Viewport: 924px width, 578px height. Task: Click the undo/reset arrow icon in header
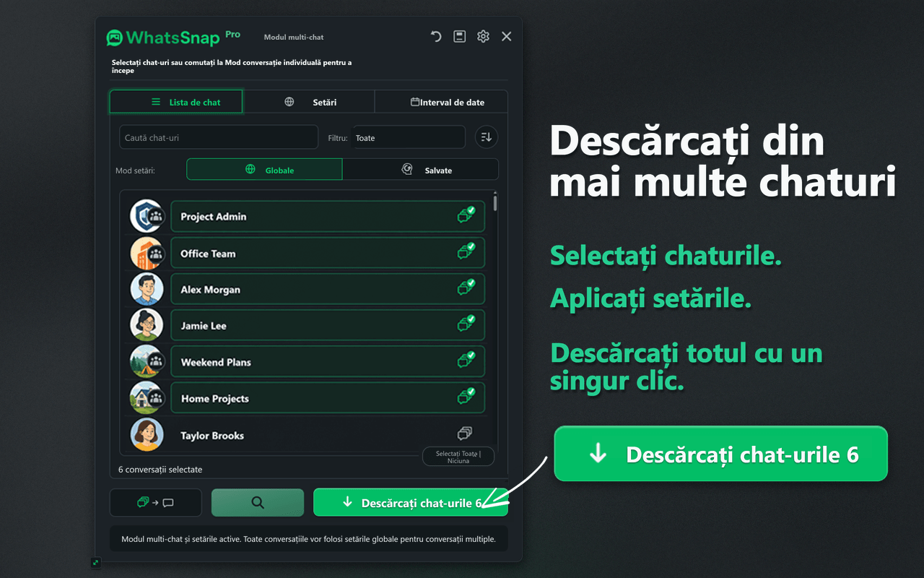[x=436, y=36]
